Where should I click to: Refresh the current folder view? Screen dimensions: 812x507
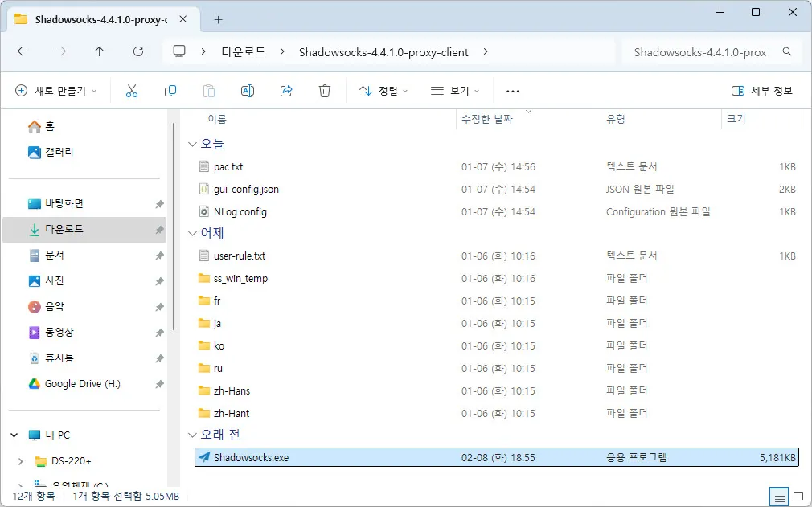click(137, 51)
